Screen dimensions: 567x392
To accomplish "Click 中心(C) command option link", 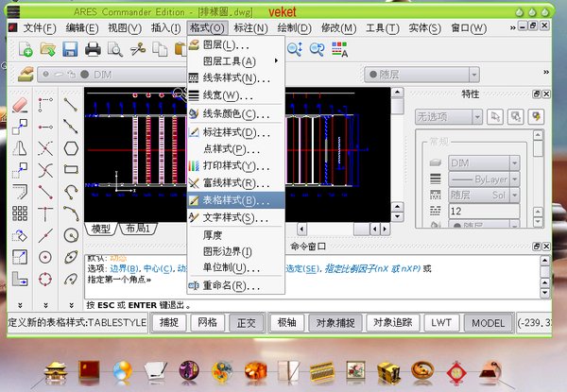I will pos(158,268).
